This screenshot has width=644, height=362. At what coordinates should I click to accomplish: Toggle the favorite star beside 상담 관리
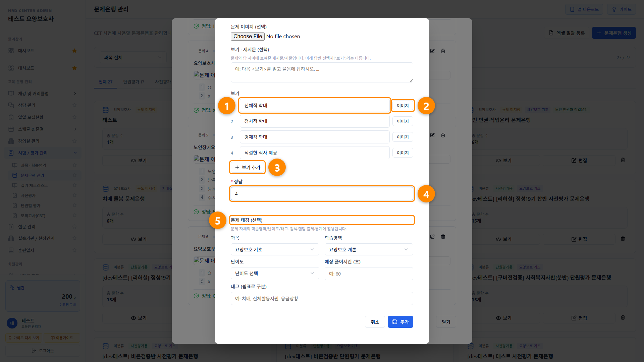point(74,105)
